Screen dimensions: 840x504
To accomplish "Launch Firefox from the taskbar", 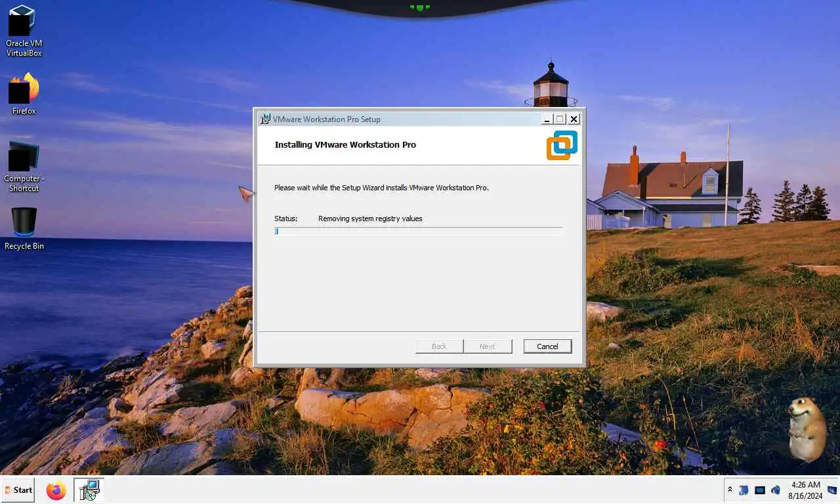I will [x=56, y=490].
